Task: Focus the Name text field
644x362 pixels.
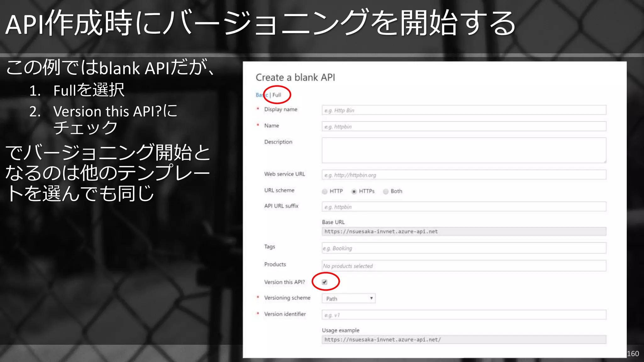Action: tap(464, 126)
